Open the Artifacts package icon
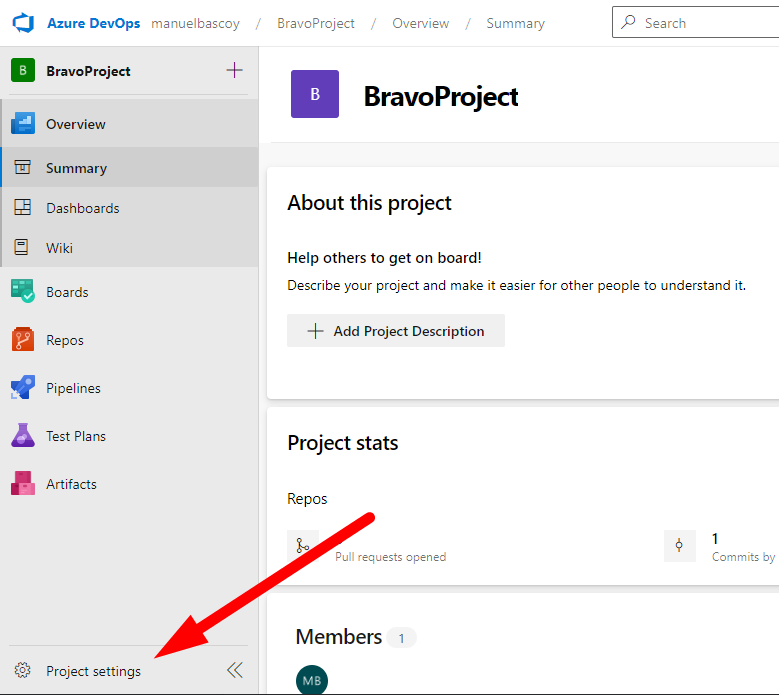The width and height of the screenshot is (779, 695). click(x=23, y=484)
